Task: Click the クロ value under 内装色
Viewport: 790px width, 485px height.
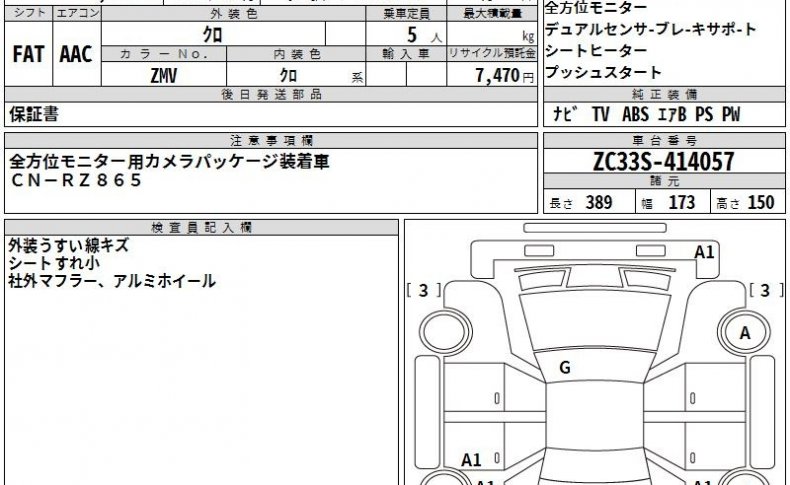Action: 288,76
